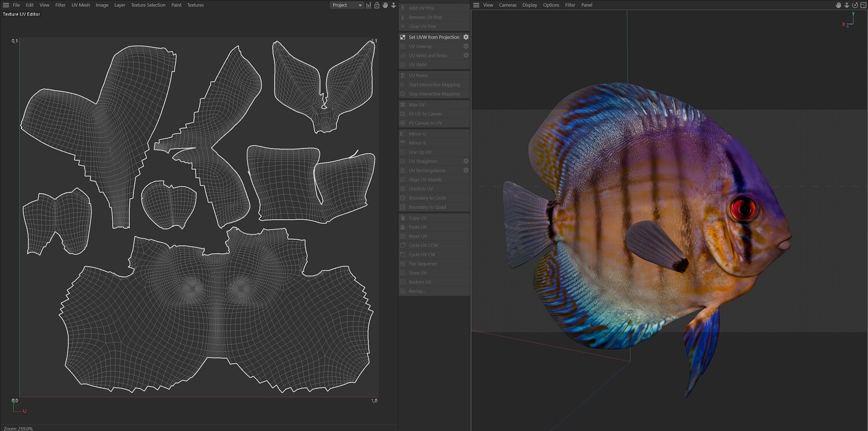Viewport: 868px width, 431px height.
Task: Click the pan hand icon in 3D viewport
Action: (x=838, y=5)
